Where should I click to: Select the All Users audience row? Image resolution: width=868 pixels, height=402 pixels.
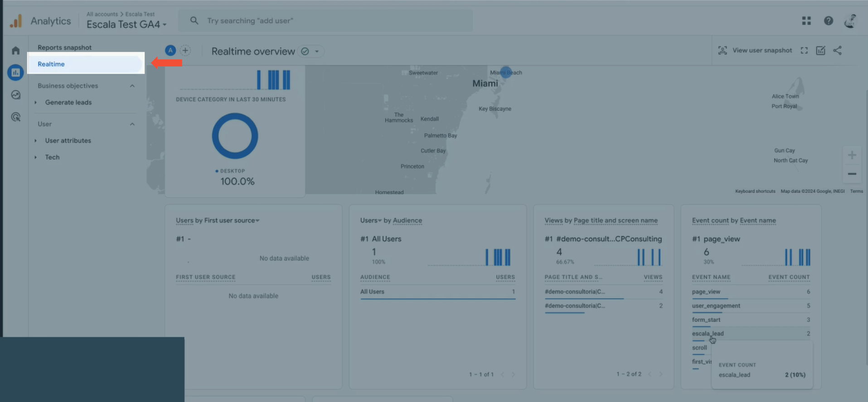click(x=437, y=292)
